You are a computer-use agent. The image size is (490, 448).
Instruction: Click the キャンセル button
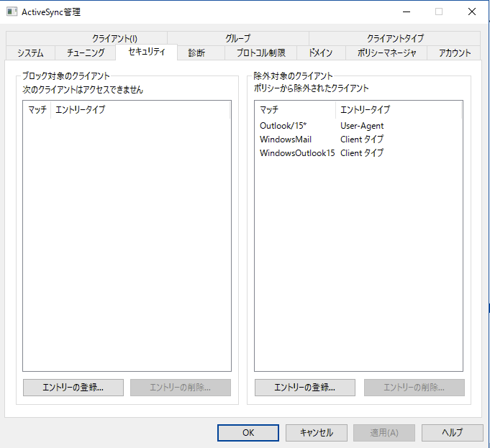(315, 432)
